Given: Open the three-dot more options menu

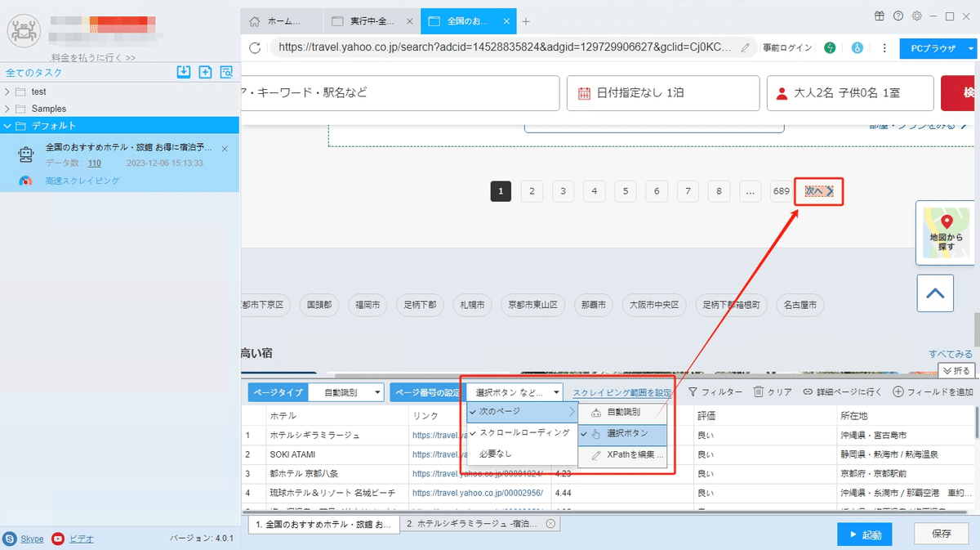Looking at the screenshot, I should (x=884, y=48).
